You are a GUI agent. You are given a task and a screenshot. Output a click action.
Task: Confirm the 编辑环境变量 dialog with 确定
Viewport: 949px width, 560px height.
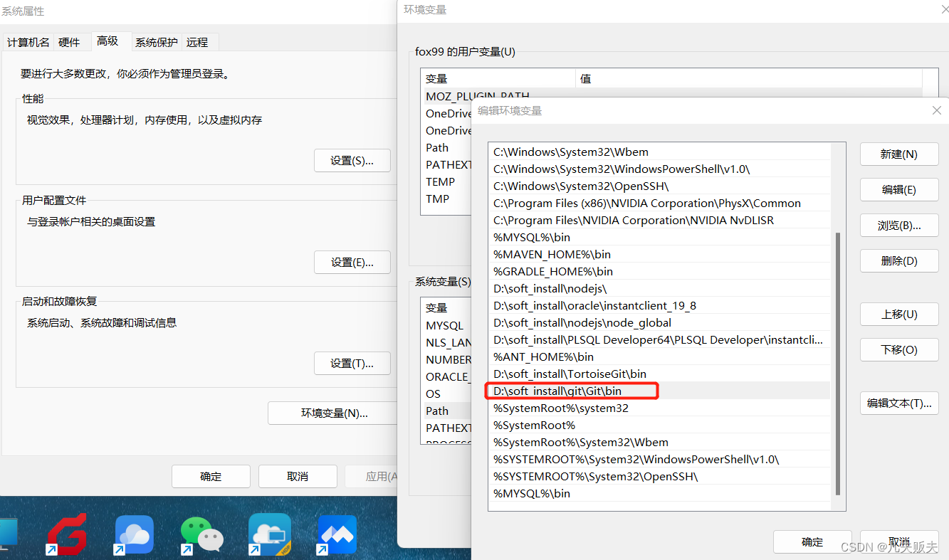[812, 542]
